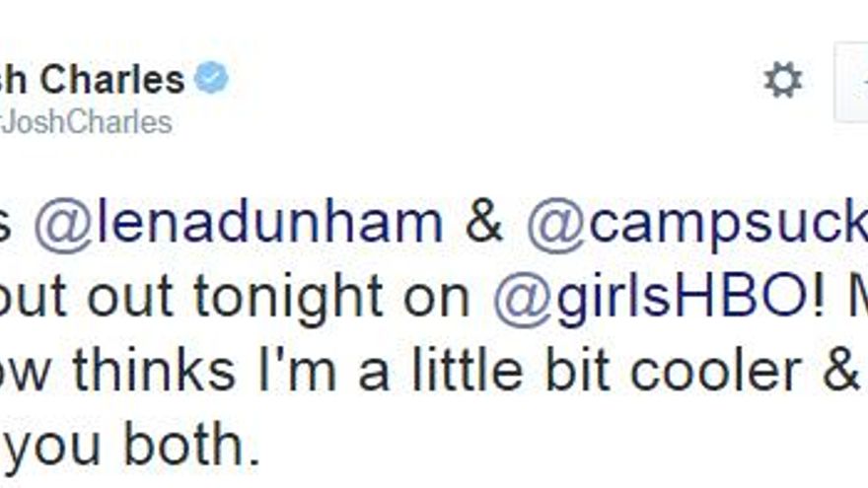Click the partially visible follow button
This screenshot has width=868, height=488.
pos(852,82)
